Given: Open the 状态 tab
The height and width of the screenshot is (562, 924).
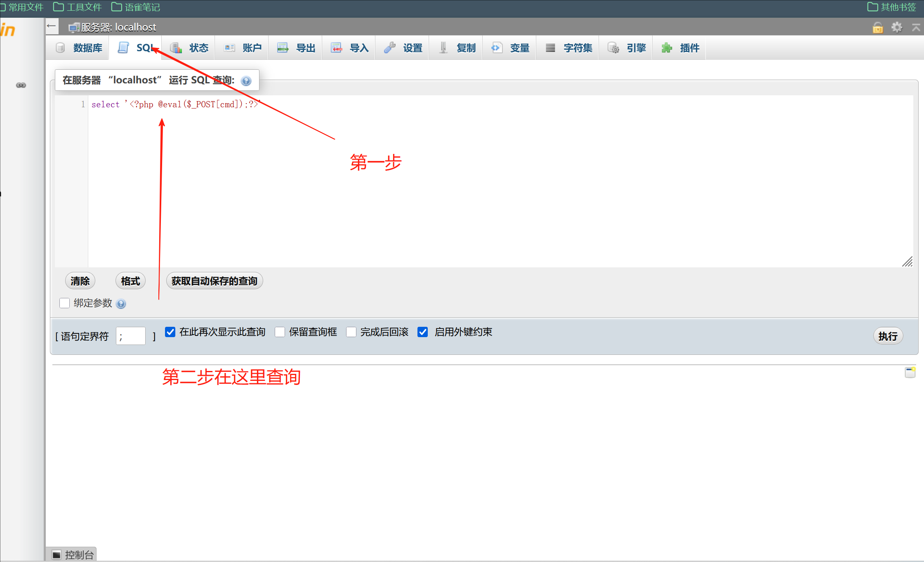Looking at the screenshot, I should (x=189, y=48).
